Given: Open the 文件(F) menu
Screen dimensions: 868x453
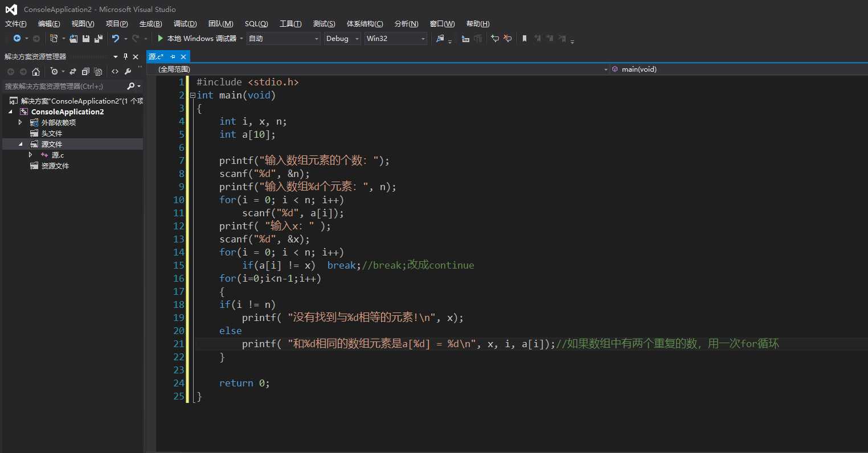Looking at the screenshot, I should pyautogui.click(x=15, y=23).
